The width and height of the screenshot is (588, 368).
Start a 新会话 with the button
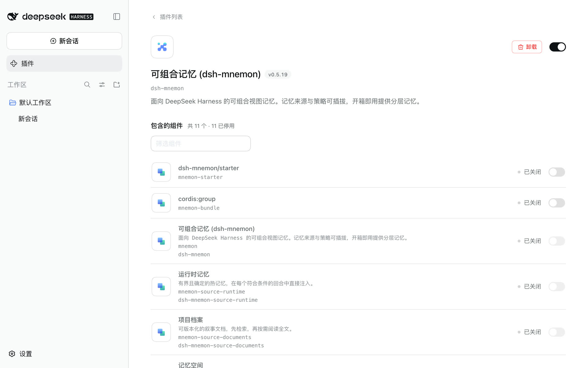point(64,41)
